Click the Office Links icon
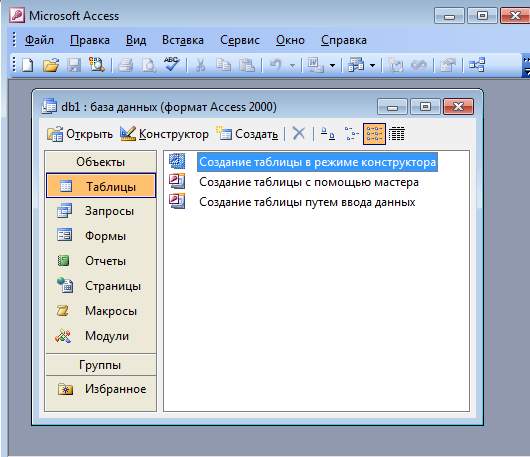The width and height of the screenshot is (530, 457). 316,65
